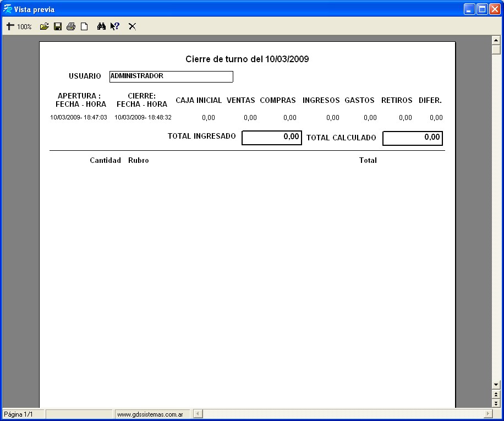Click the 0,00 value under RETIROS
The width and height of the screenshot is (504, 421).
pyautogui.click(x=406, y=118)
